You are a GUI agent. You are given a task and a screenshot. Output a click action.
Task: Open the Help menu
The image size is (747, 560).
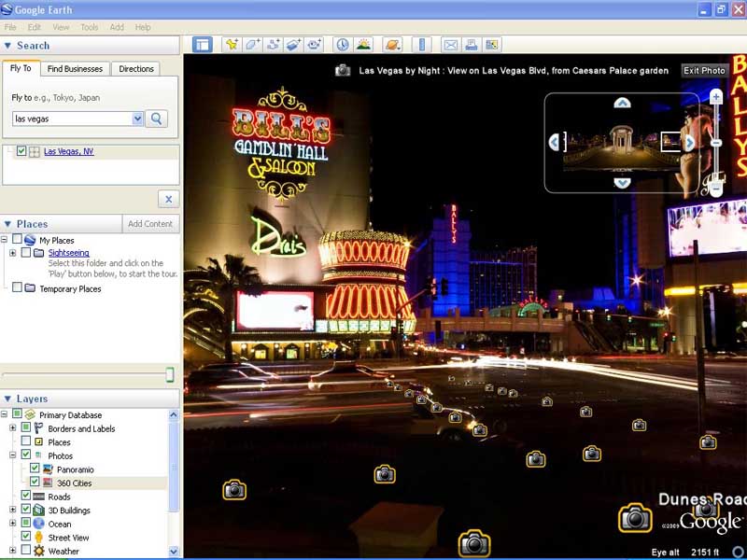pyautogui.click(x=143, y=27)
